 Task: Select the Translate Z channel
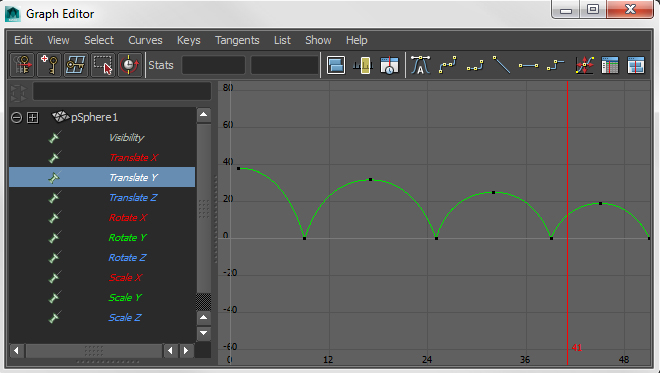click(x=133, y=197)
